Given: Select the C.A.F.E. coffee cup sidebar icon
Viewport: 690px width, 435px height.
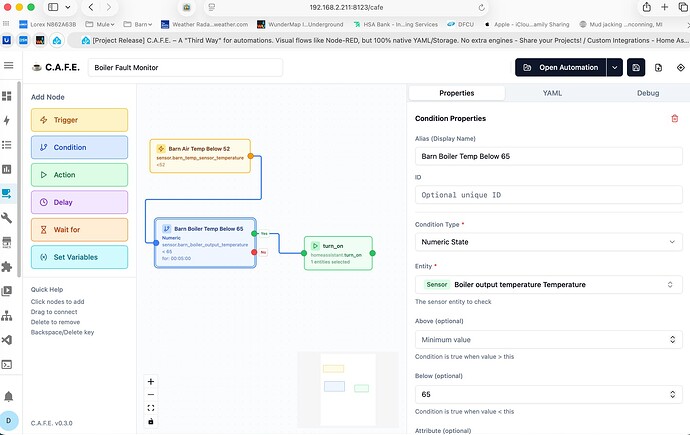Looking at the screenshot, I should (x=7, y=194).
